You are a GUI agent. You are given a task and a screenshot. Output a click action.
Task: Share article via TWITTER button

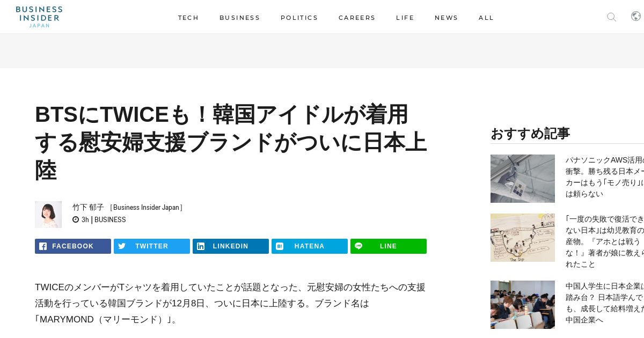[152, 246]
